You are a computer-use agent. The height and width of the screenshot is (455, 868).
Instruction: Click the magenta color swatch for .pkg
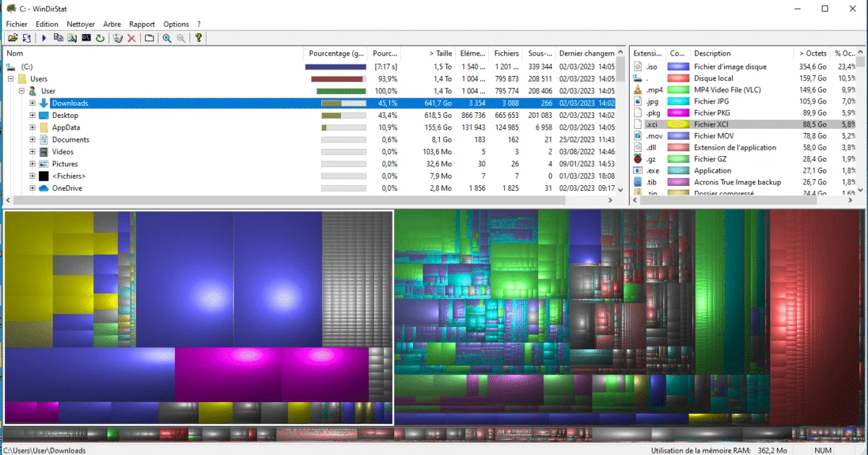click(678, 113)
